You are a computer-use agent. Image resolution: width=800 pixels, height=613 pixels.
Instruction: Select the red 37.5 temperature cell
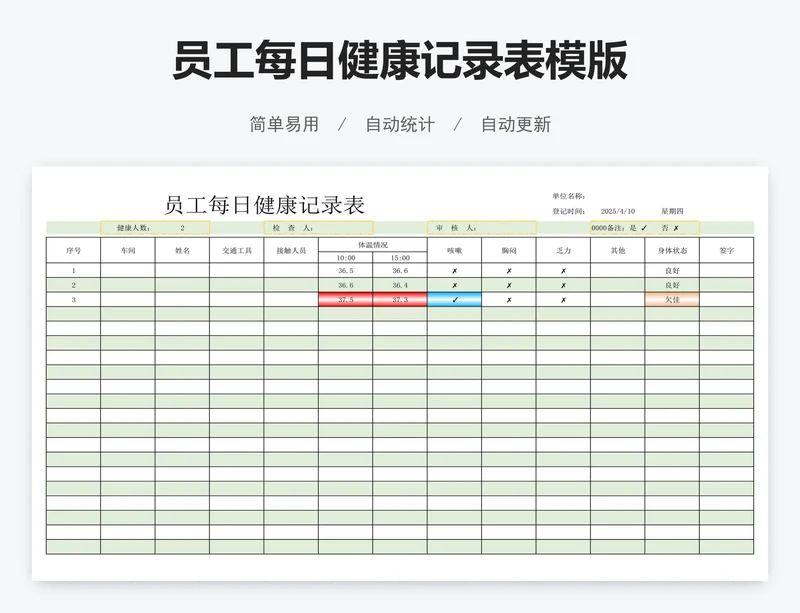click(345, 300)
